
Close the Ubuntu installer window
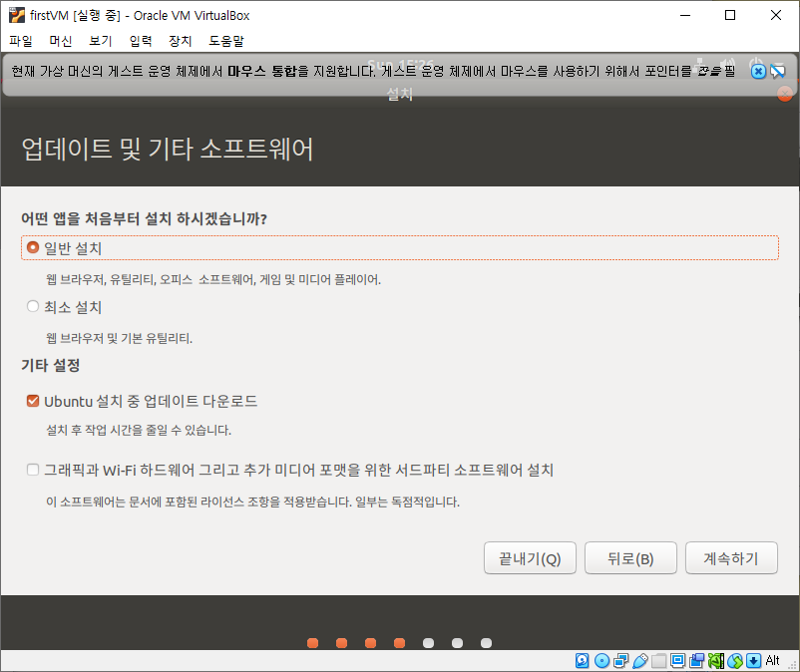pyautogui.click(x=785, y=94)
